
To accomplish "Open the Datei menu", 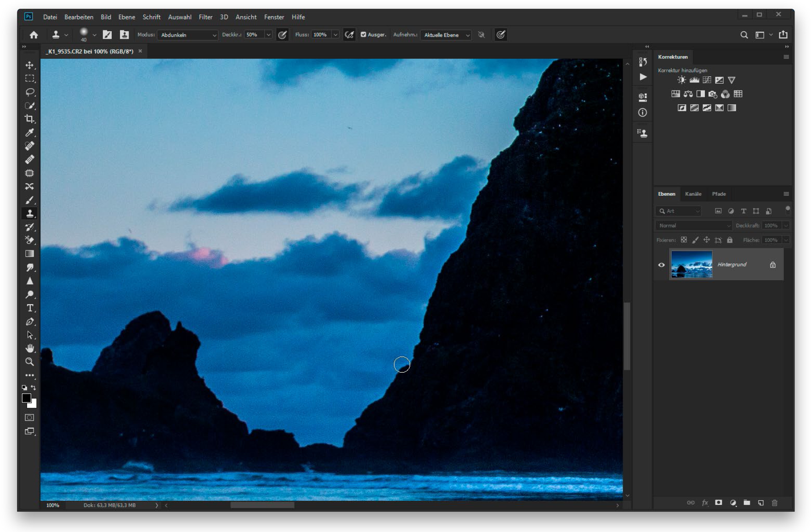I will [x=50, y=17].
